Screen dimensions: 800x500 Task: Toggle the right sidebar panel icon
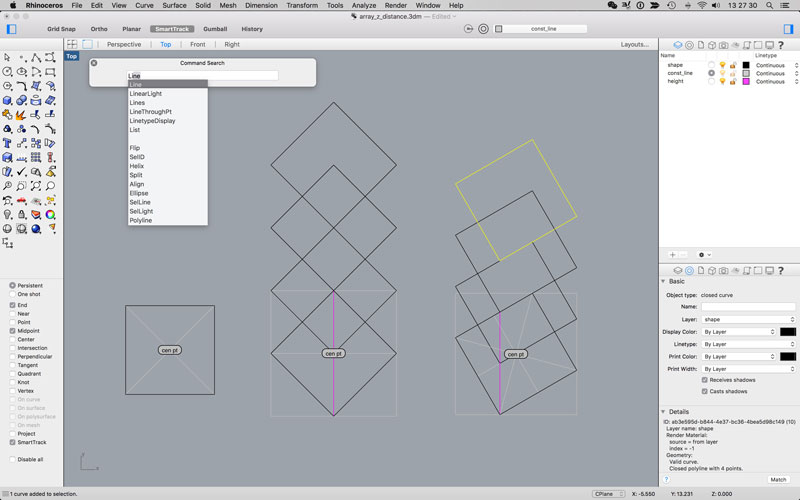[788, 29]
